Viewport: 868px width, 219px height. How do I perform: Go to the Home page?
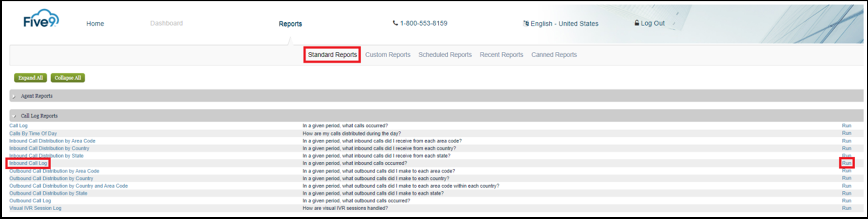pos(95,24)
